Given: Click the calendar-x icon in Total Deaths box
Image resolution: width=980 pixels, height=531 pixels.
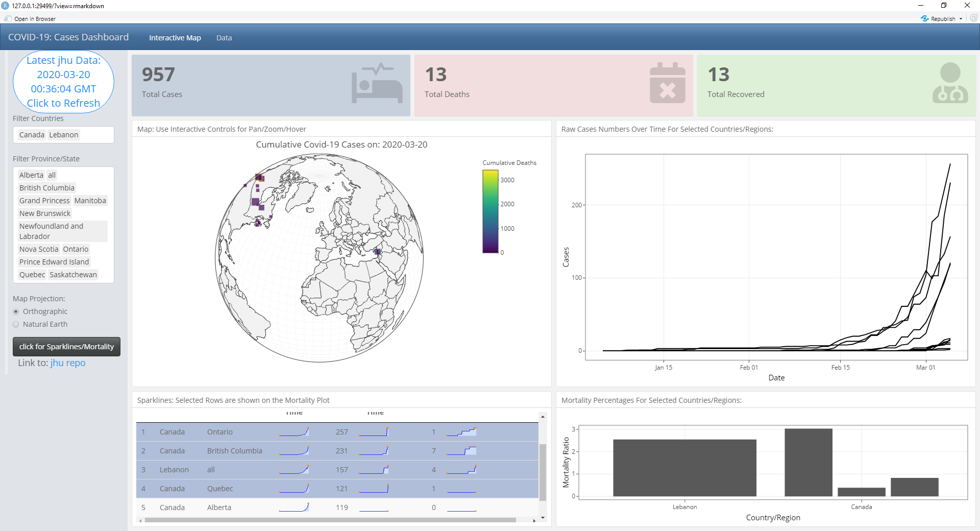Looking at the screenshot, I should tap(667, 83).
